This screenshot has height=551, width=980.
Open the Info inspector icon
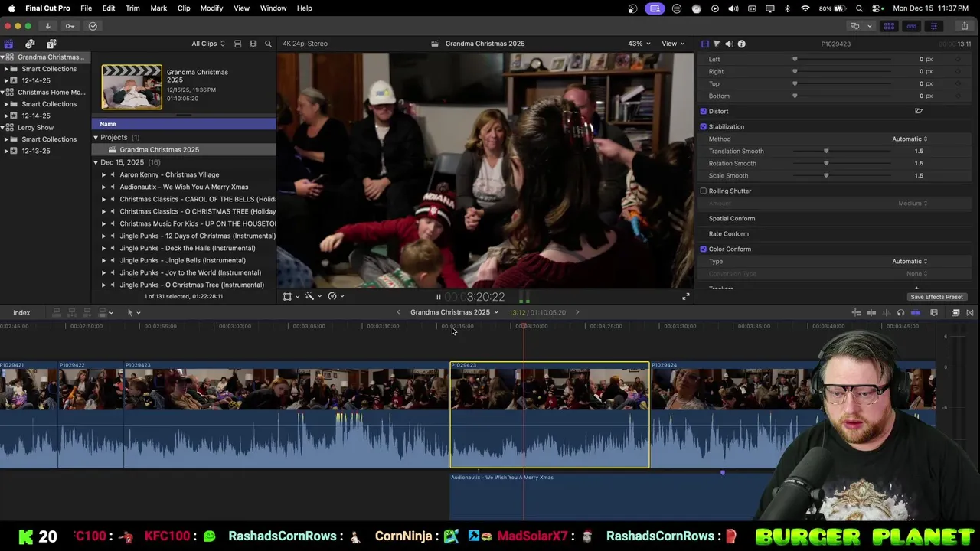click(x=741, y=44)
